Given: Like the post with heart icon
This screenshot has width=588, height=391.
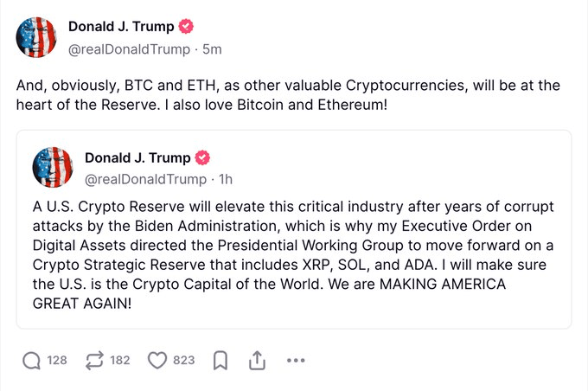Looking at the screenshot, I should tap(157, 361).
